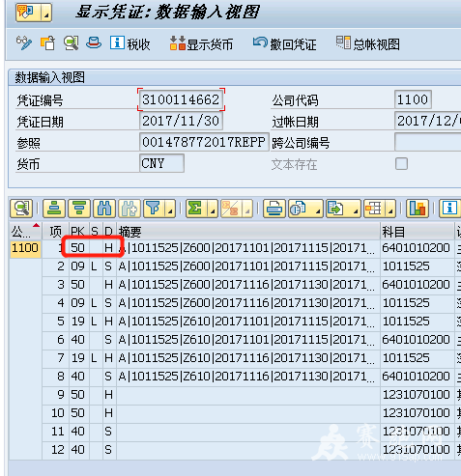Click the sort ascending icon
The height and width of the screenshot is (476, 461).
point(54,209)
